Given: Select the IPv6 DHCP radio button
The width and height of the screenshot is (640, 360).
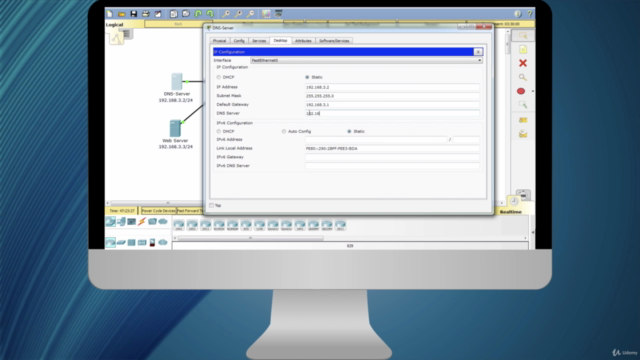Looking at the screenshot, I should pyautogui.click(x=219, y=131).
